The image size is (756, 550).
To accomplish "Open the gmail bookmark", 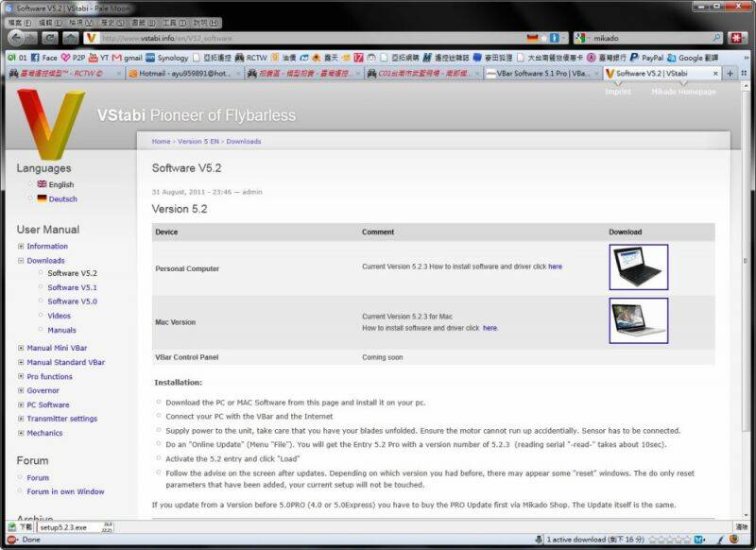I will point(128,58).
